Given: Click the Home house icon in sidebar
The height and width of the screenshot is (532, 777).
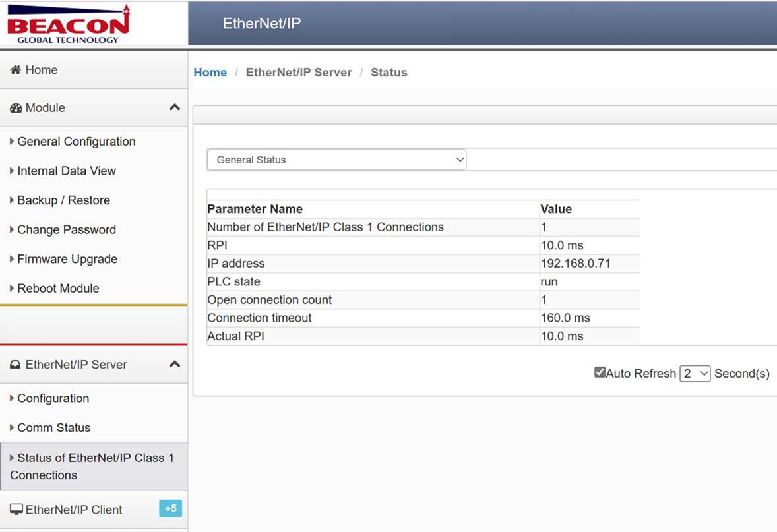Looking at the screenshot, I should coord(15,70).
